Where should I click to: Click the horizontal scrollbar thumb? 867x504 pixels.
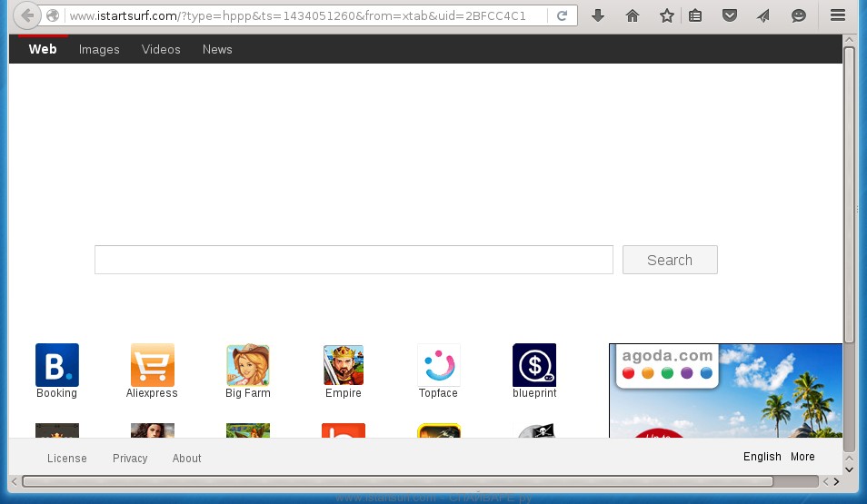(397, 481)
